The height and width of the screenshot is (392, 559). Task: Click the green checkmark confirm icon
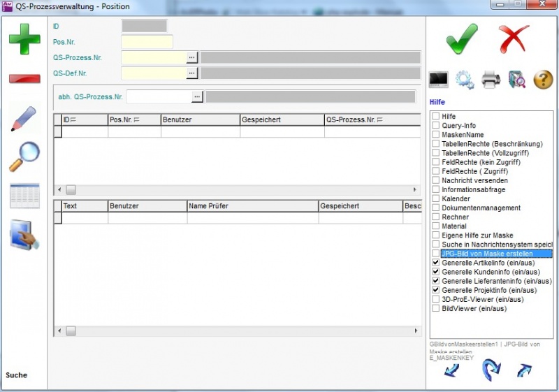(462, 38)
